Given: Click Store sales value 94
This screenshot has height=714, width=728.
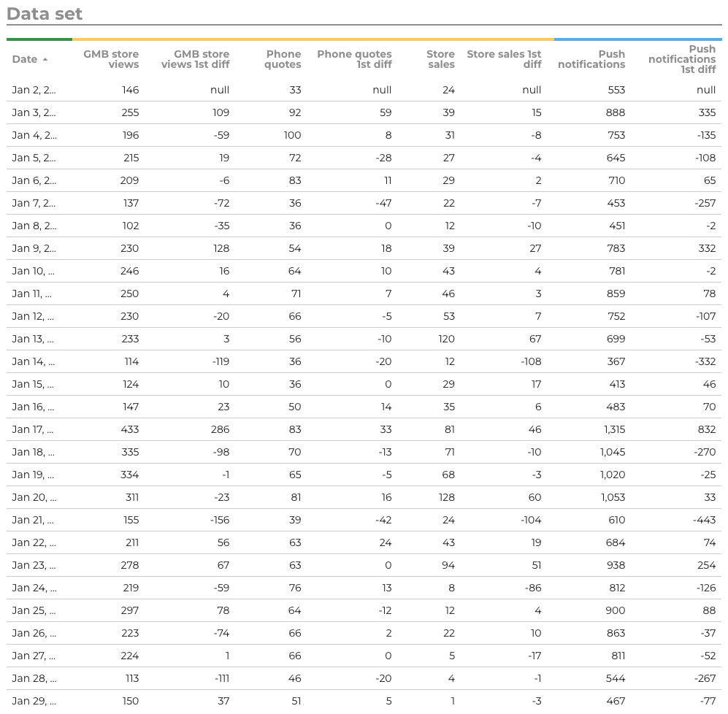Looking at the screenshot, I should coord(448,566).
